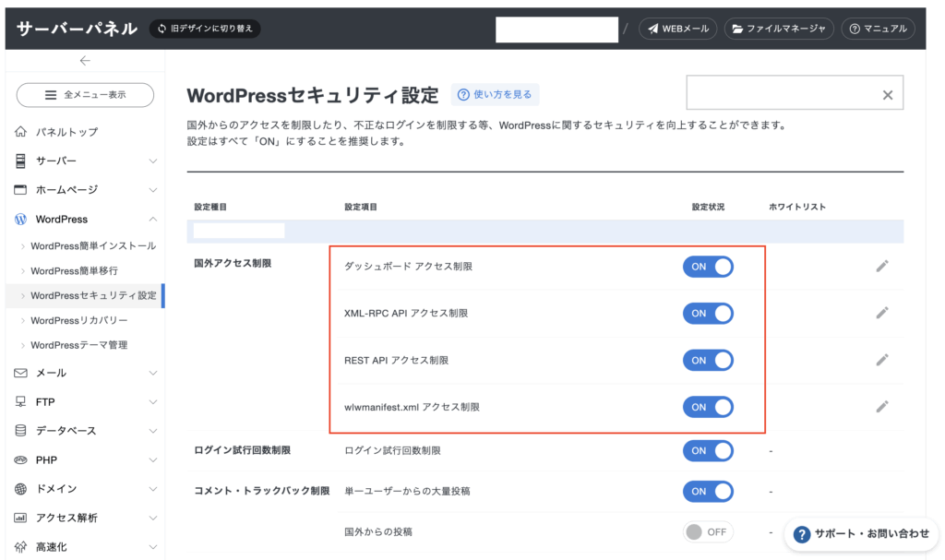This screenshot has height=560, width=945.
Task: Expand the メール menu chevron
Action: (153, 373)
